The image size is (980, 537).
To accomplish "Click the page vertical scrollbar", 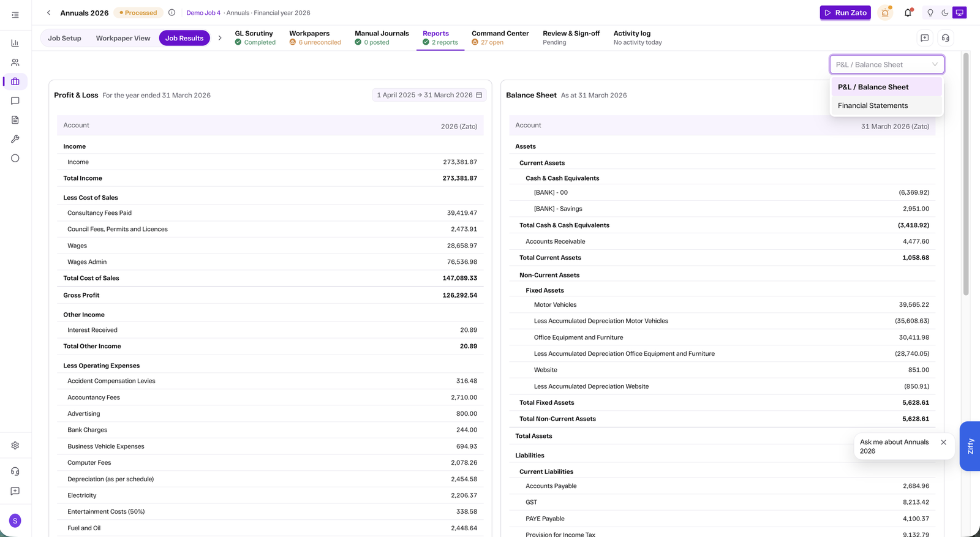I will point(966,175).
